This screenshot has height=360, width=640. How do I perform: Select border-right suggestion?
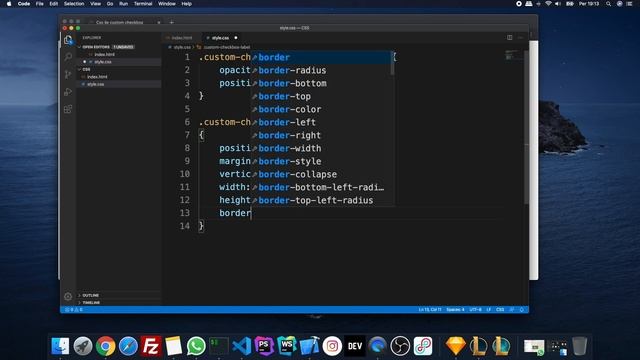pos(321,136)
